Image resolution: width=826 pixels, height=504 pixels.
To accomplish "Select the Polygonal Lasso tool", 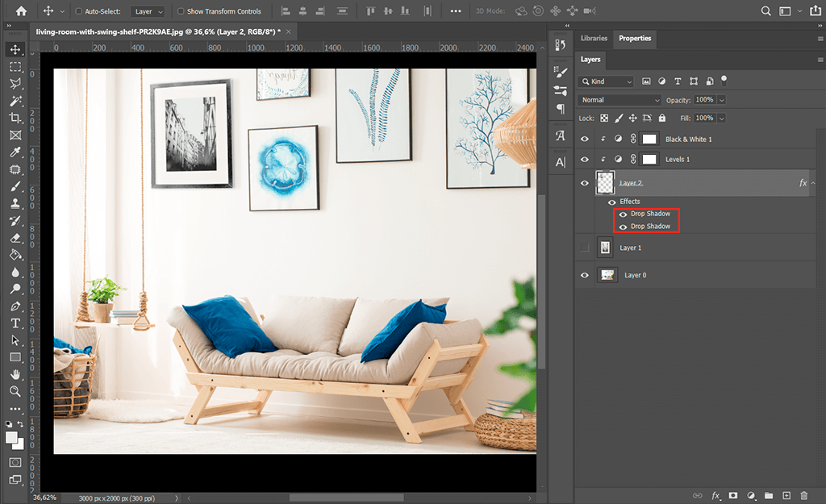I will click(x=15, y=84).
